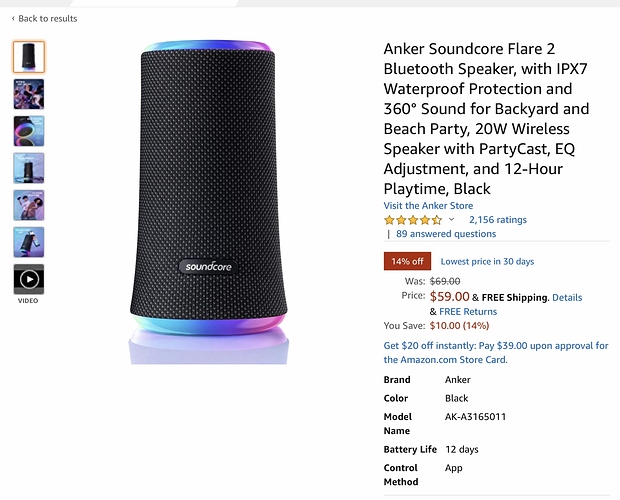This screenshot has height=500, width=620.
Task: Click the back chevron icon beside Back to results
Action: point(13,18)
